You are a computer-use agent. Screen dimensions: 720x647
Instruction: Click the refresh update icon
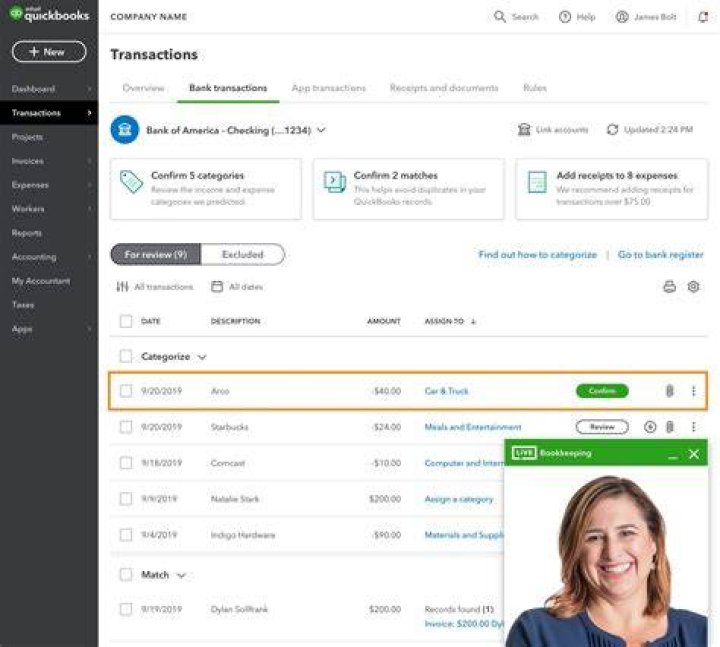click(613, 129)
